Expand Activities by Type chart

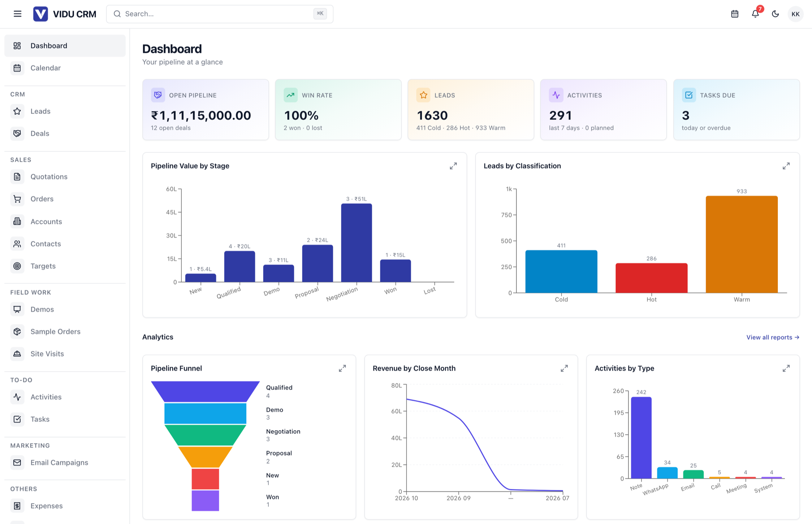coord(786,368)
